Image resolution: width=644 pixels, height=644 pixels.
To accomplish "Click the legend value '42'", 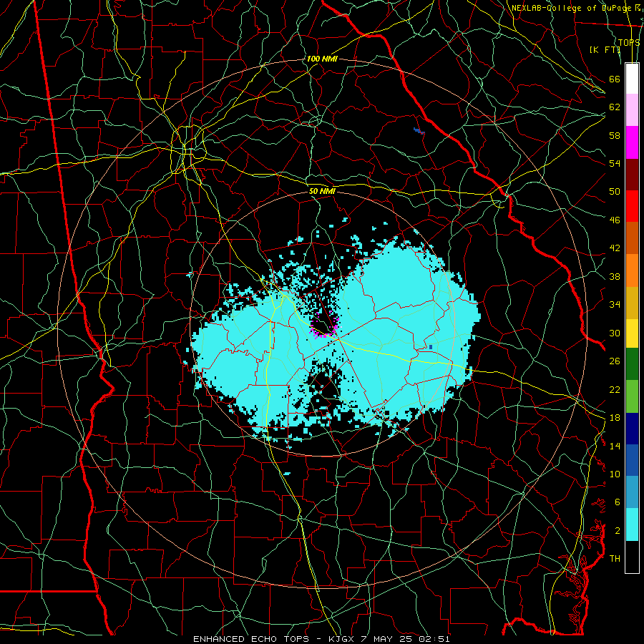I will point(615,248).
